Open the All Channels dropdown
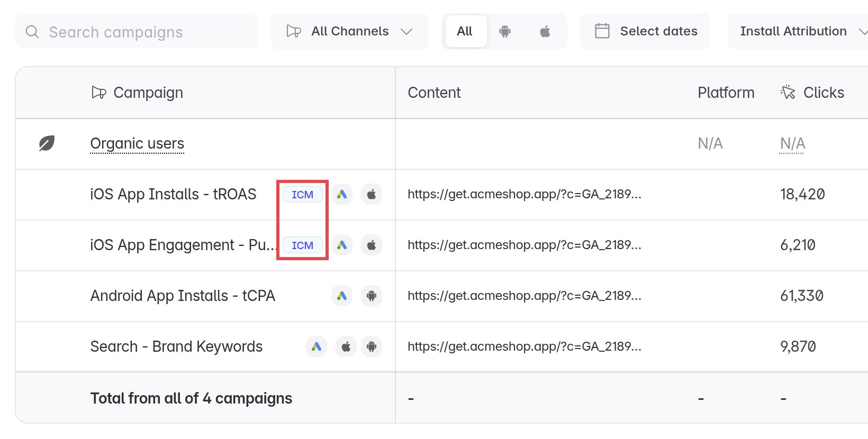This screenshot has height=439, width=868. 350,31
